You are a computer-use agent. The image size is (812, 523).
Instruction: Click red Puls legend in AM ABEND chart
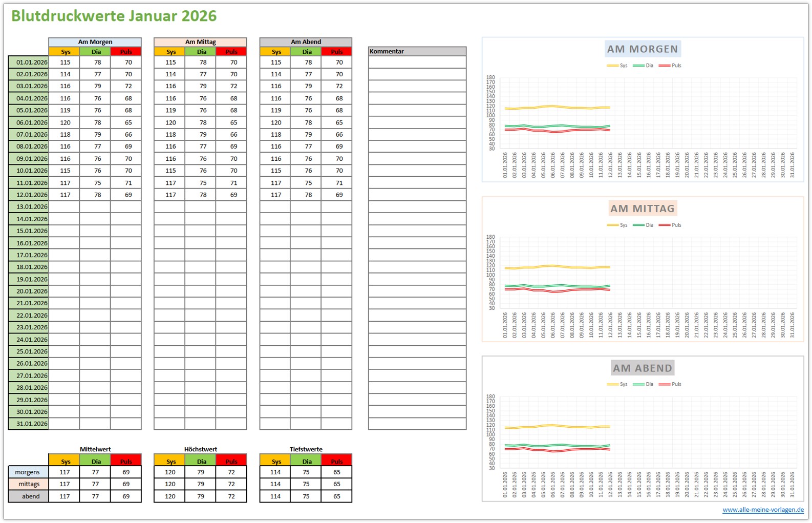[x=670, y=384]
